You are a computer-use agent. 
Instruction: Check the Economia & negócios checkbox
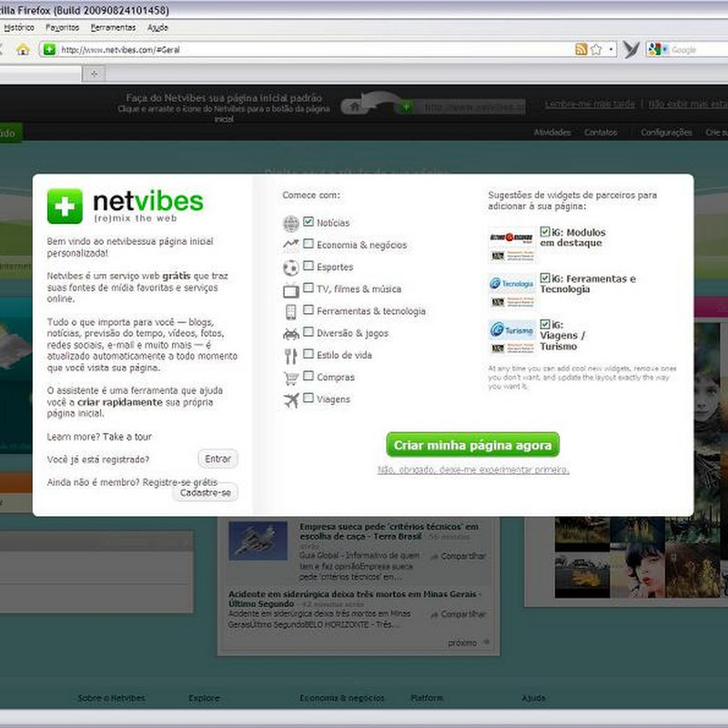click(308, 244)
